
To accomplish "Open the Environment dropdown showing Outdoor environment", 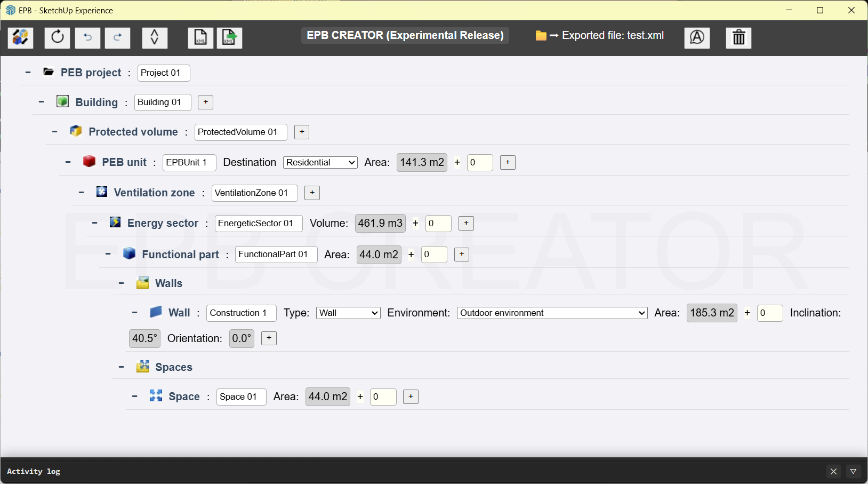I will click(x=552, y=313).
